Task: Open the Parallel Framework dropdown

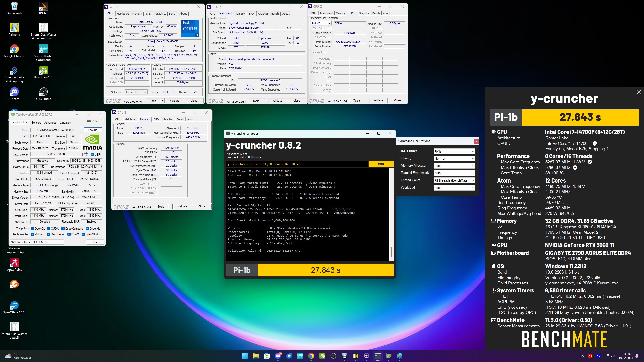Action: 454,173
